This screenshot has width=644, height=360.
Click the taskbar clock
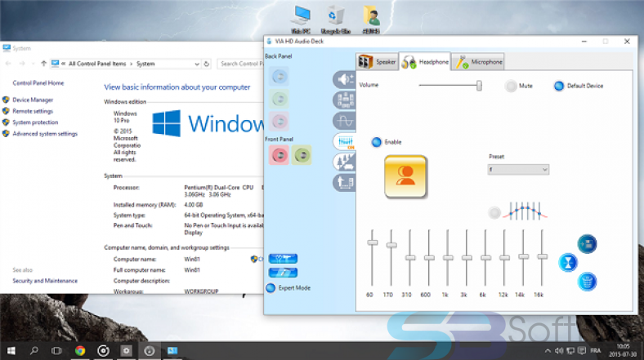click(x=623, y=350)
